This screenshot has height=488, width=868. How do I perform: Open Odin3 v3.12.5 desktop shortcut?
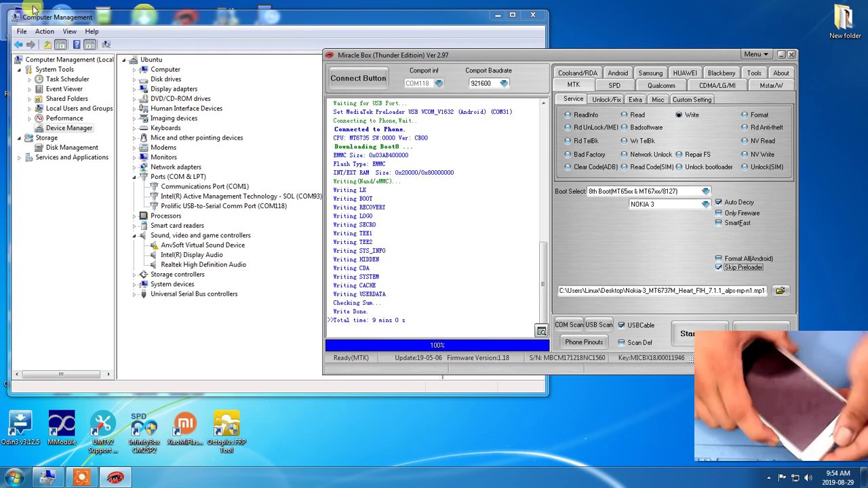[20, 429]
